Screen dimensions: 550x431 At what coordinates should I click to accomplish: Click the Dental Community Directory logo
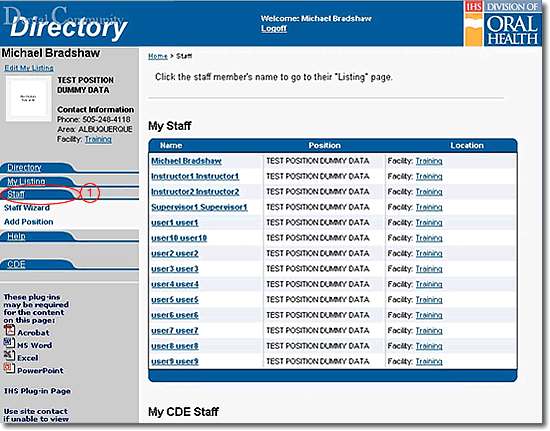point(67,23)
